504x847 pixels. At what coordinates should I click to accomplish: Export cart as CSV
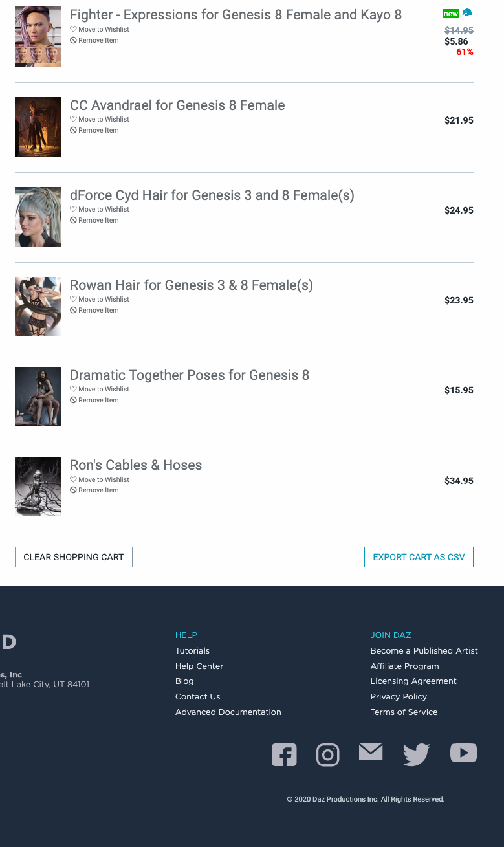tap(419, 557)
